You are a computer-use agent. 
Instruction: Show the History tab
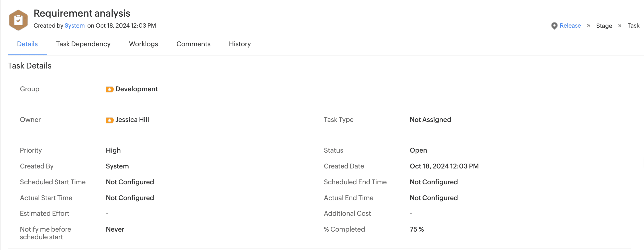point(240,44)
